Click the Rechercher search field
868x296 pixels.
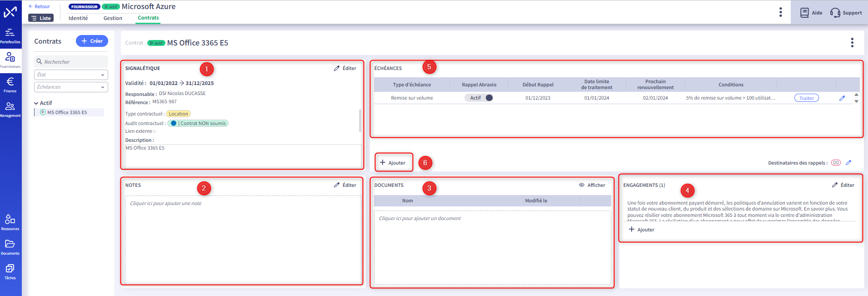coord(71,62)
